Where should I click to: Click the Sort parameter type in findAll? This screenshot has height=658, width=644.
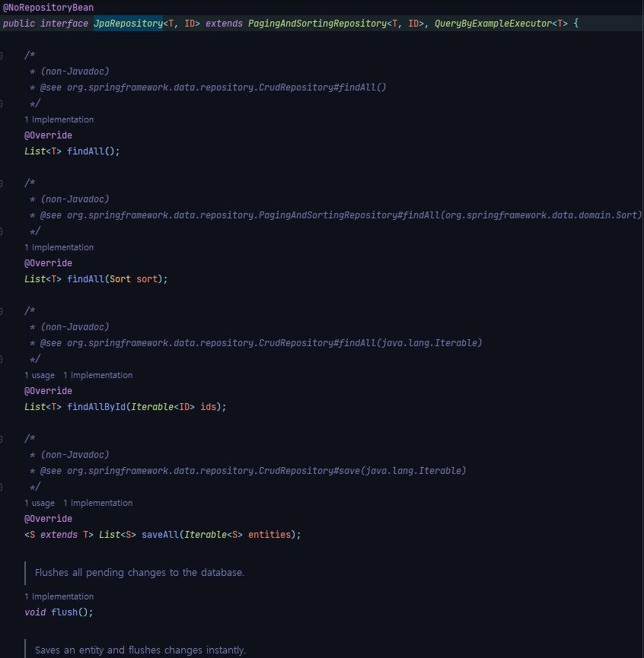tap(120, 279)
